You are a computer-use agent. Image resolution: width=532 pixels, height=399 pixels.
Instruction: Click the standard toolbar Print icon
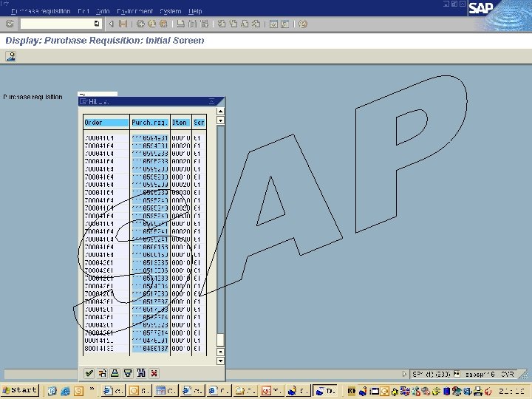point(181,24)
